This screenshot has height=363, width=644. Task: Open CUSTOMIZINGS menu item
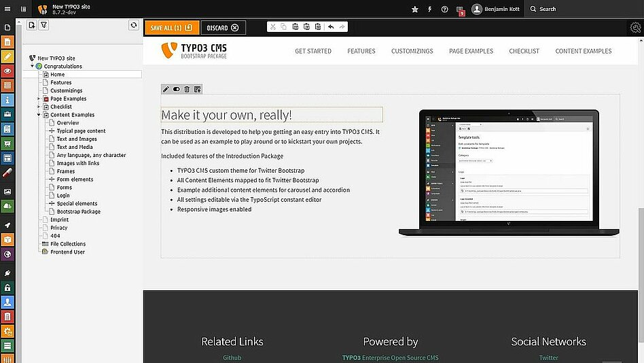[x=412, y=51]
